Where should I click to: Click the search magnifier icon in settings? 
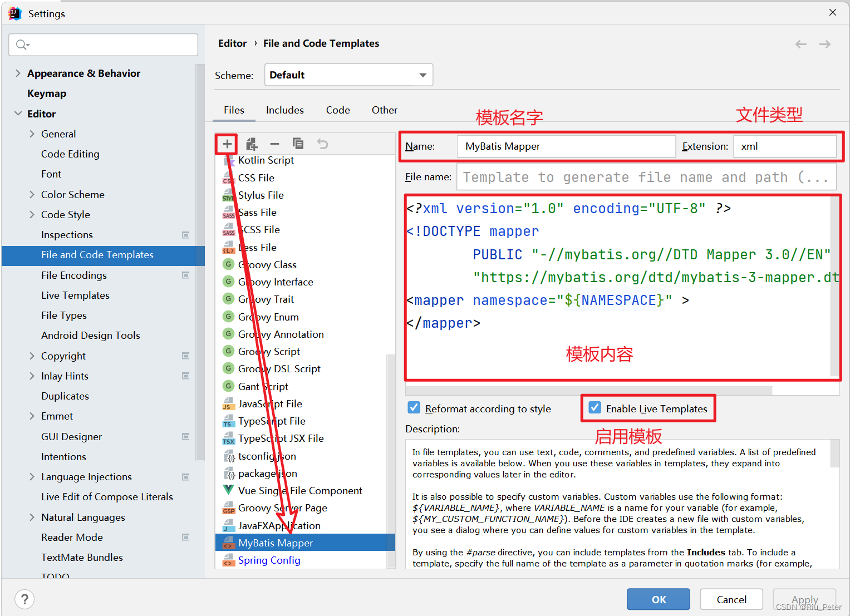[x=22, y=45]
